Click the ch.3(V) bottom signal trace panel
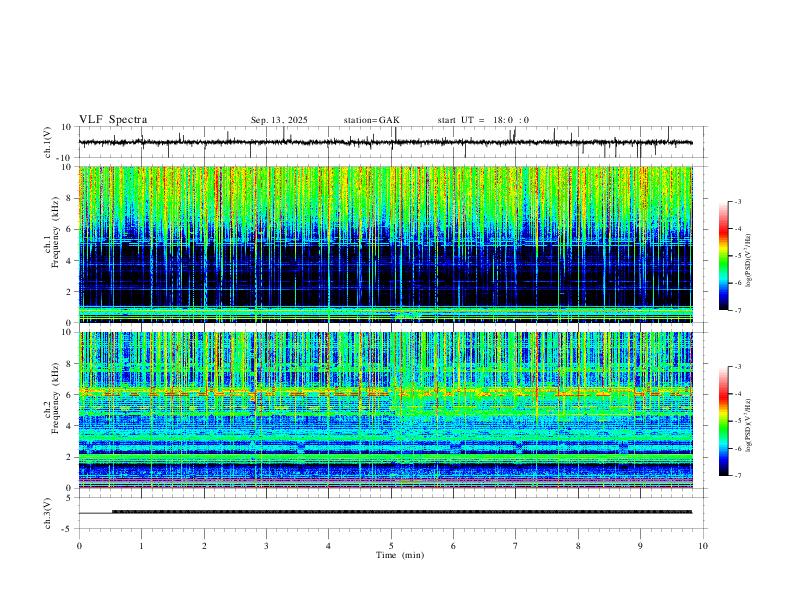The image size is (792, 612). [393, 513]
